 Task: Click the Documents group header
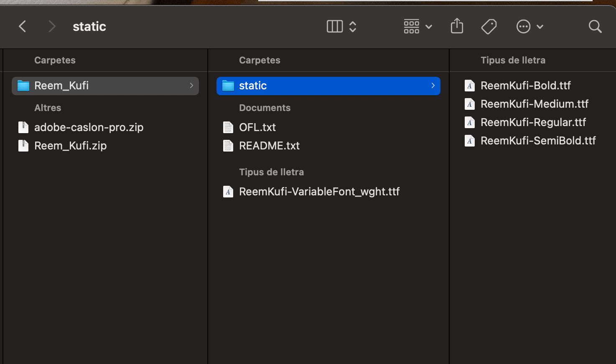point(265,108)
